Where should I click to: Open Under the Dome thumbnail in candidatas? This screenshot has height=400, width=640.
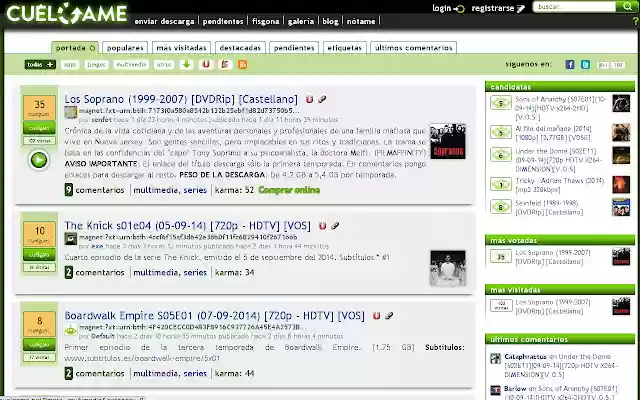pyautogui.click(x=621, y=155)
